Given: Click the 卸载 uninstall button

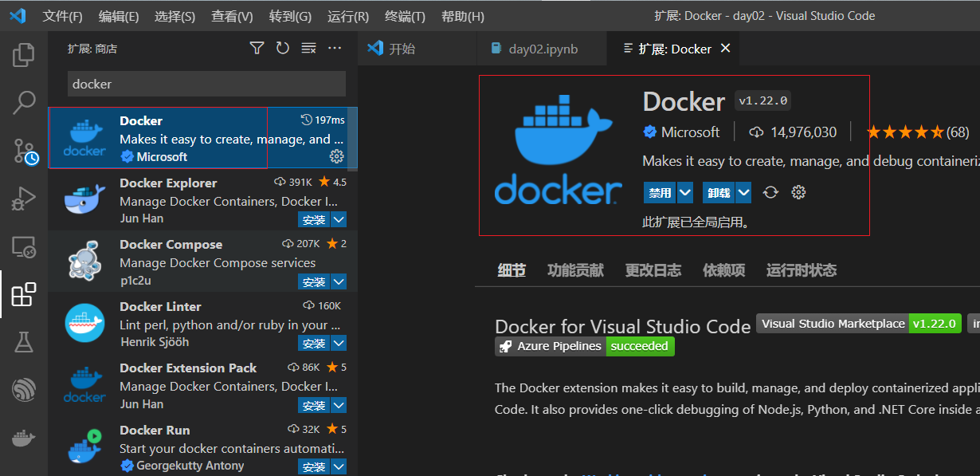Looking at the screenshot, I should point(719,192).
